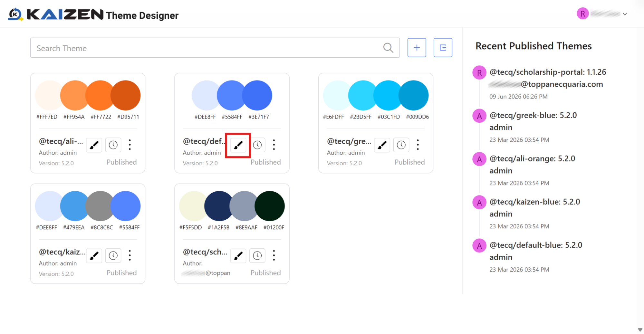The width and height of the screenshot is (644, 334).
Task: Open version history clock on @tecq/ali theme
Action: [113, 145]
